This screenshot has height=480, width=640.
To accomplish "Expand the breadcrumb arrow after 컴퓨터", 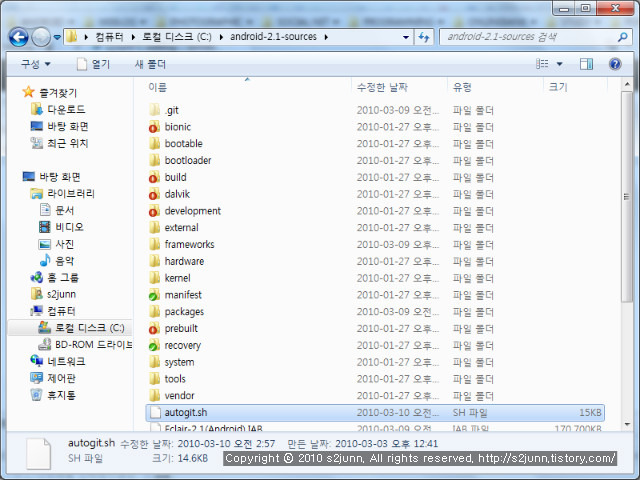I will point(133,37).
